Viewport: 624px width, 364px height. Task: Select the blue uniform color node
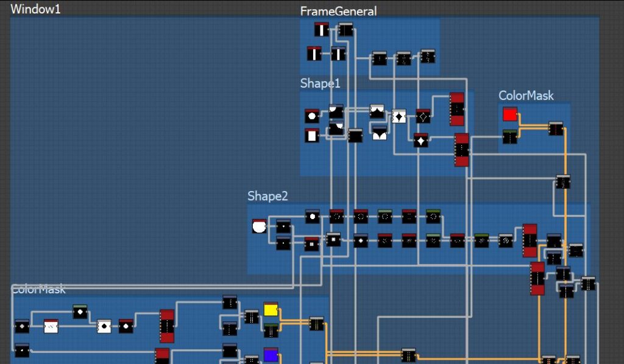[x=271, y=354]
